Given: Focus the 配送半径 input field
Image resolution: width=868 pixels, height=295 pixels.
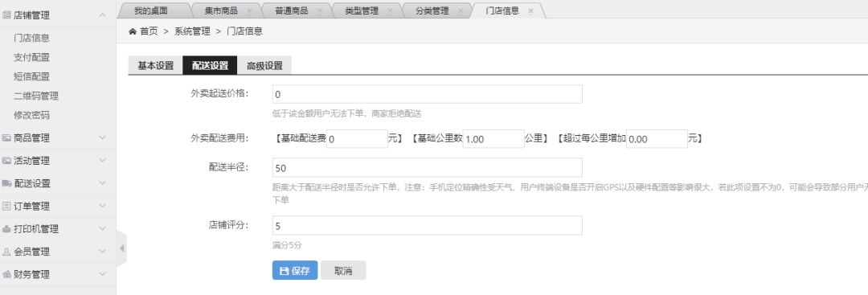Looking at the screenshot, I should [428, 167].
